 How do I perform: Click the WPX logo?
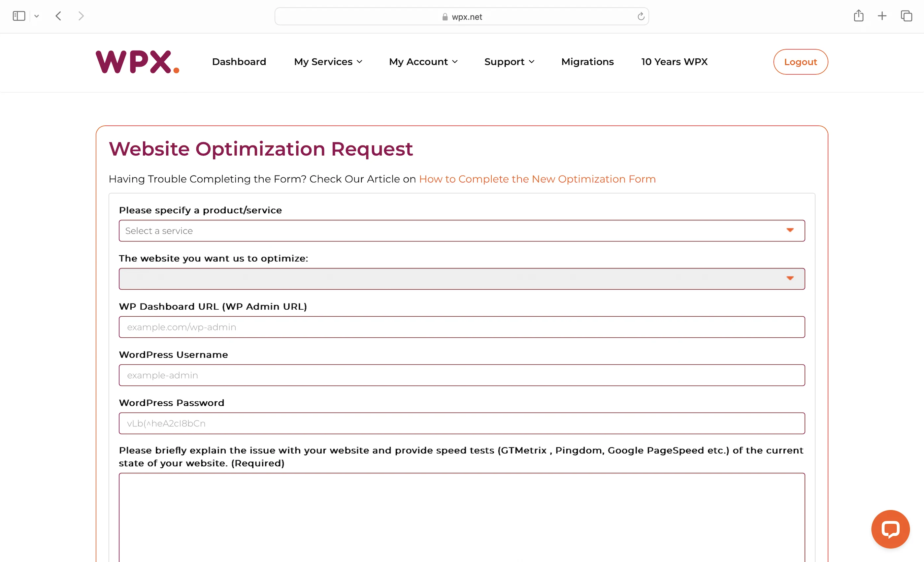(137, 62)
